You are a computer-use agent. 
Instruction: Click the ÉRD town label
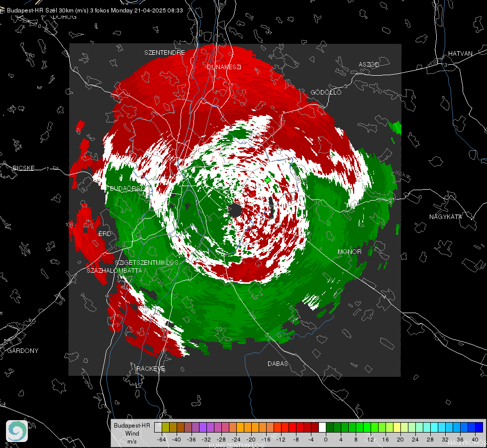tap(104, 234)
